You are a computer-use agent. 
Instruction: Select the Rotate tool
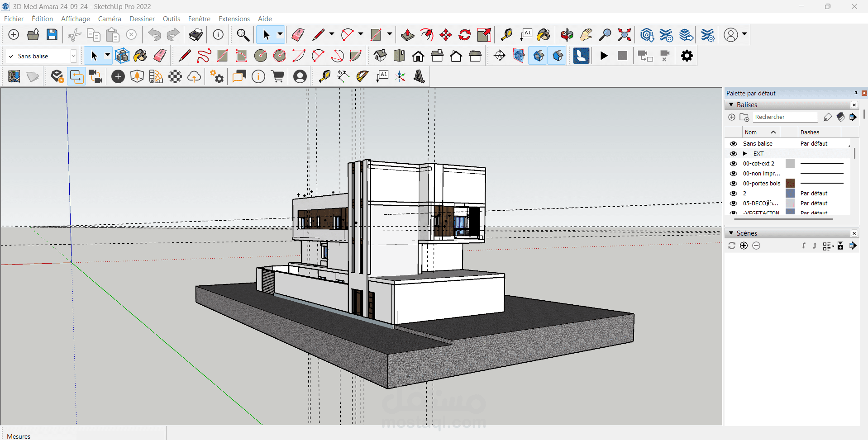click(465, 35)
